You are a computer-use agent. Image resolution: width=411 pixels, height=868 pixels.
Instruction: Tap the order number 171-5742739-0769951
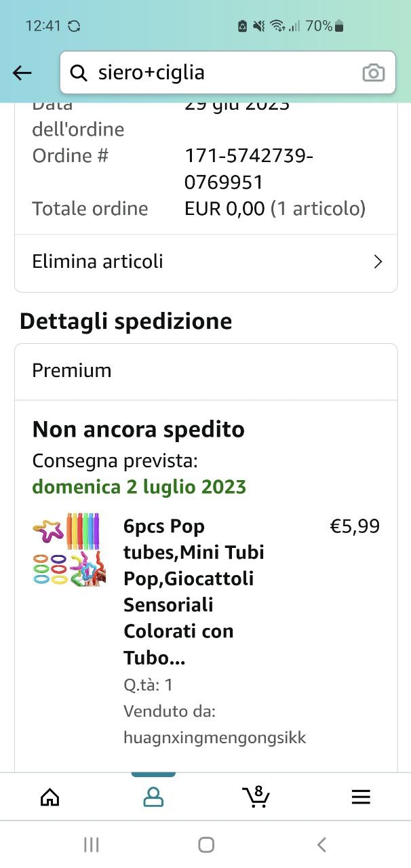point(248,169)
